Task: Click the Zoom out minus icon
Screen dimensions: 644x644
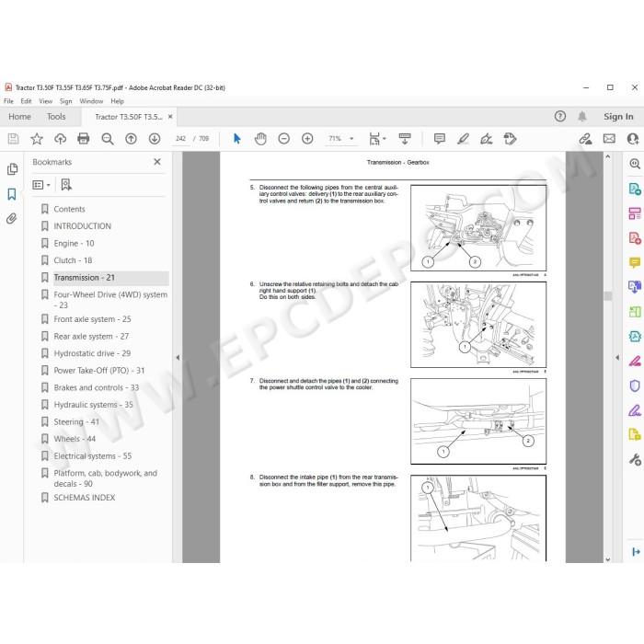Action: click(x=283, y=139)
